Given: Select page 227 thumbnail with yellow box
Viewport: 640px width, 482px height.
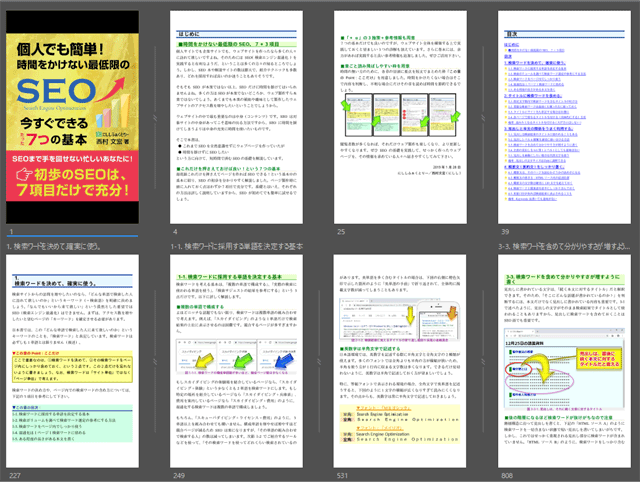Looking at the screenshot, I should [72, 361].
